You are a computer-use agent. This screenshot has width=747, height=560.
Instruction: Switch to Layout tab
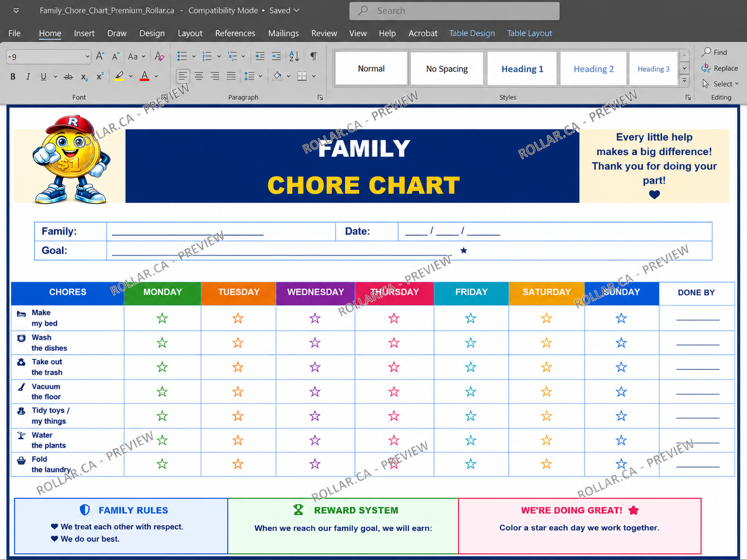(x=190, y=33)
